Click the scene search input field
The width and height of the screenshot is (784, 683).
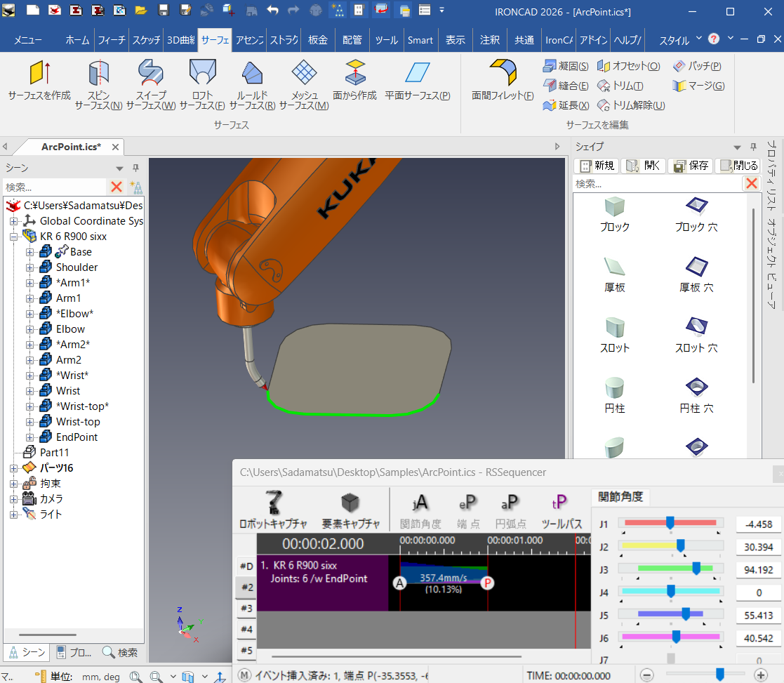click(54, 187)
